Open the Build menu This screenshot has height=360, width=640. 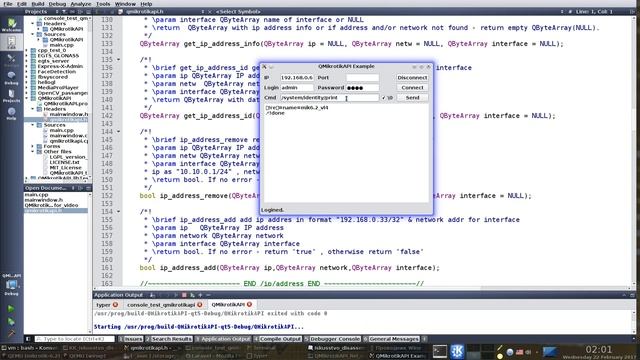point(38,4)
